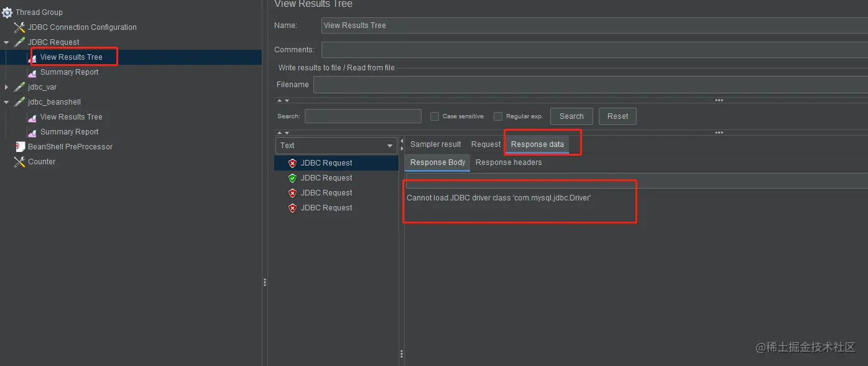Select the Response data tab

537,144
